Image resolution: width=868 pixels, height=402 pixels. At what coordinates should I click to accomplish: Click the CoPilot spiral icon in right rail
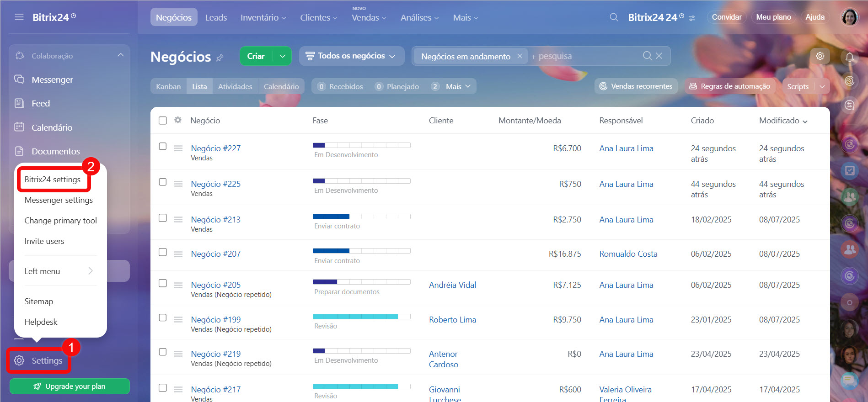click(x=850, y=81)
